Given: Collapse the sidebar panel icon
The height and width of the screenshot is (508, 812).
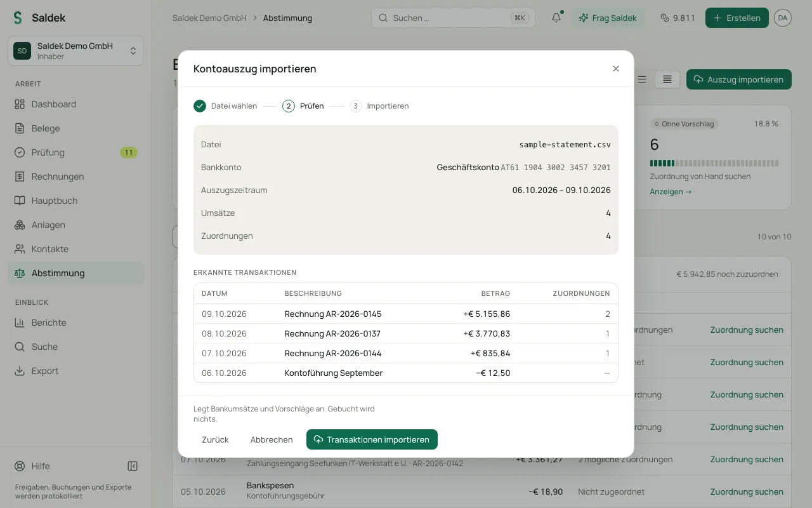Looking at the screenshot, I should [133, 466].
